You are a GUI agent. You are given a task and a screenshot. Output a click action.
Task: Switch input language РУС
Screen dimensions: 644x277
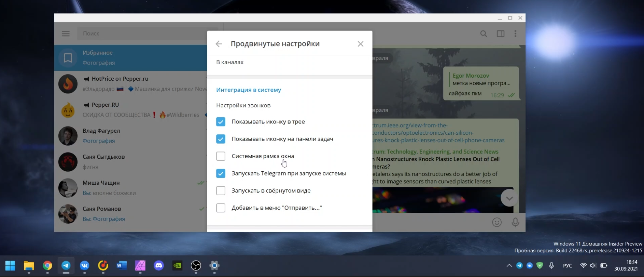click(x=568, y=266)
